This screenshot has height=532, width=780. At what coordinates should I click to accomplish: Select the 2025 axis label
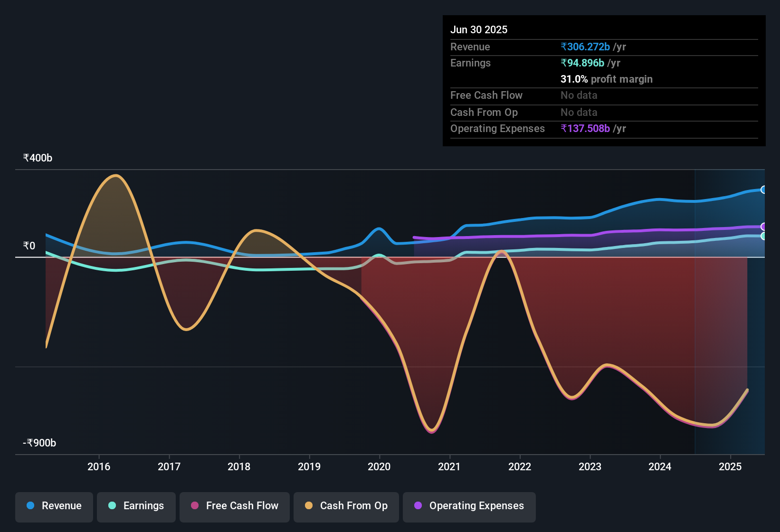[729, 466]
